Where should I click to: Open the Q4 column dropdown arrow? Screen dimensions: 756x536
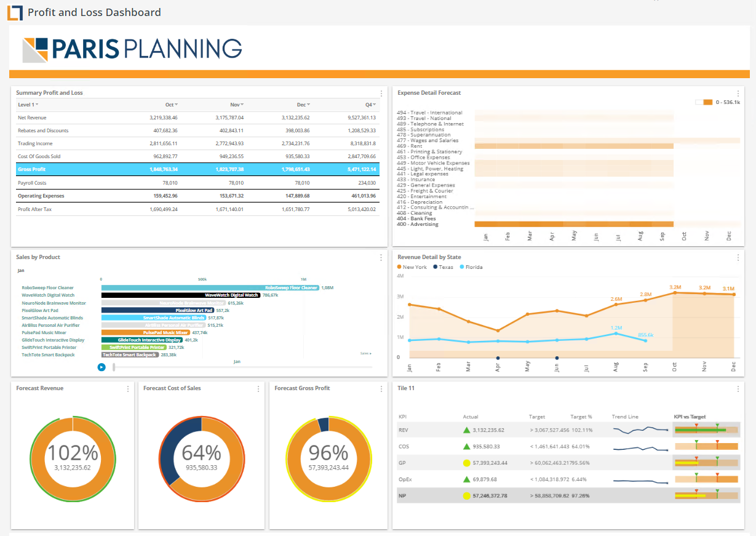pos(374,105)
